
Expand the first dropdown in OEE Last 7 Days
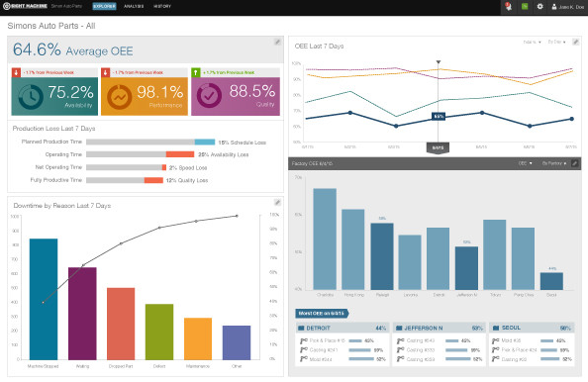pos(533,42)
